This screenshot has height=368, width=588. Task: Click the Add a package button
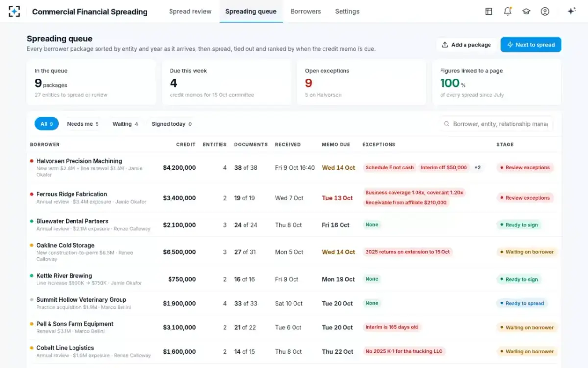pyautogui.click(x=466, y=45)
